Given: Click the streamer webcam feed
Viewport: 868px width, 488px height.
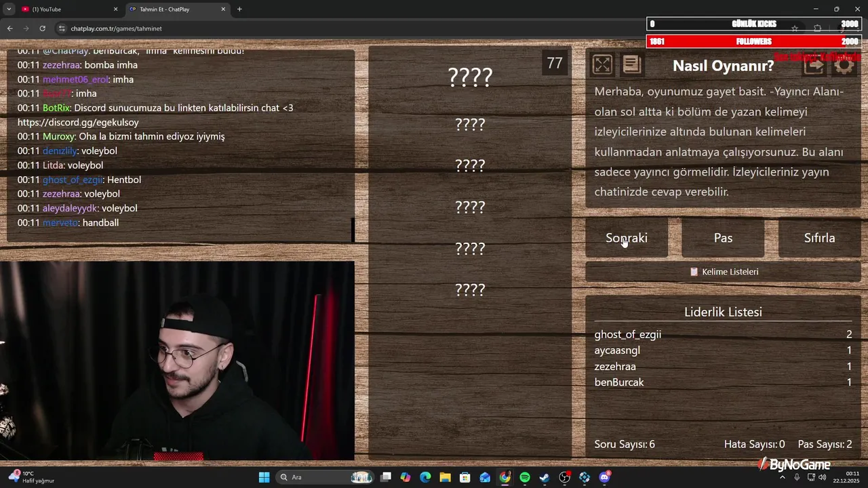Looking at the screenshot, I should [x=177, y=361].
